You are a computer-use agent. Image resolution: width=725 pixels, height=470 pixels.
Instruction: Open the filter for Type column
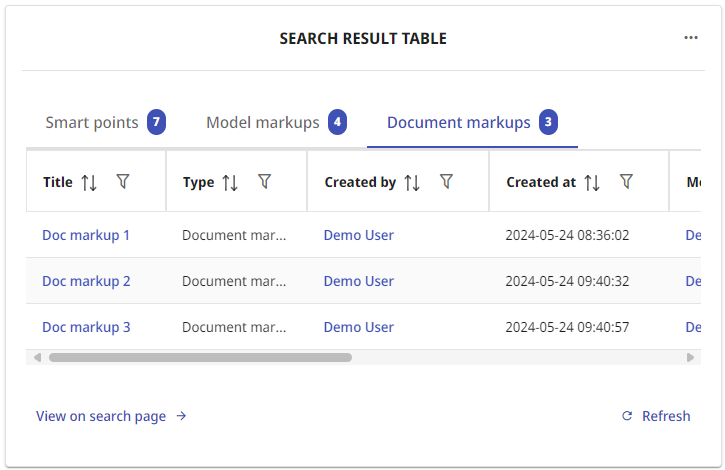click(x=264, y=181)
